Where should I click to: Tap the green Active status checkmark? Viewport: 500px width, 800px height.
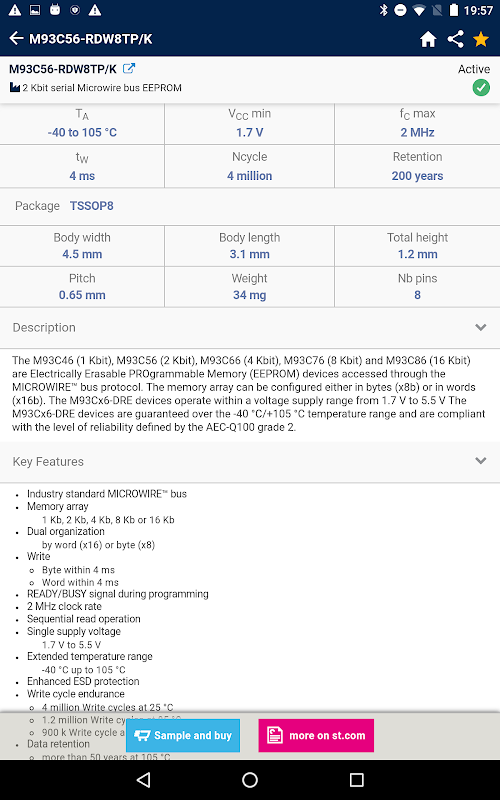click(481, 88)
